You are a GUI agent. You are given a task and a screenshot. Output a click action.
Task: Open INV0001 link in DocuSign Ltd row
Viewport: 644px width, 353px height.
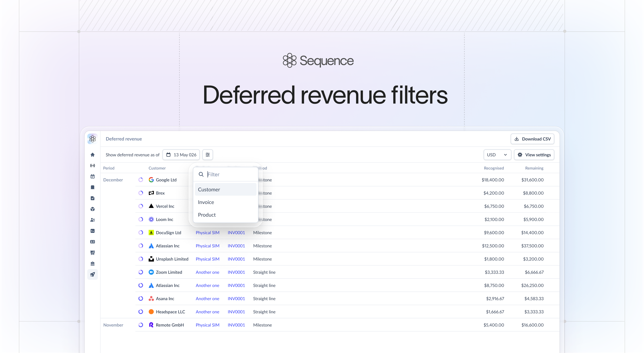click(x=236, y=232)
